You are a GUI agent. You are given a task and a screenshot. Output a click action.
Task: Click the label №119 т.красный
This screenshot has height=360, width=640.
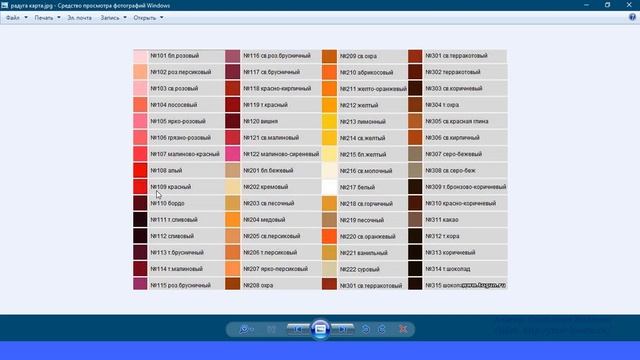[266, 105]
